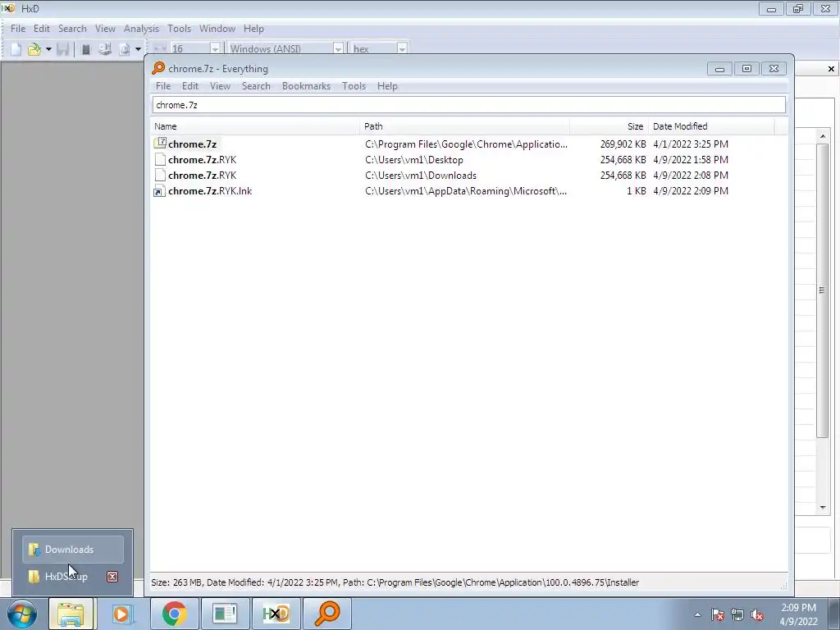Select chrome.7z.RYK.lnk shortcut result
Screen dimensions: 840x630
coord(210,190)
